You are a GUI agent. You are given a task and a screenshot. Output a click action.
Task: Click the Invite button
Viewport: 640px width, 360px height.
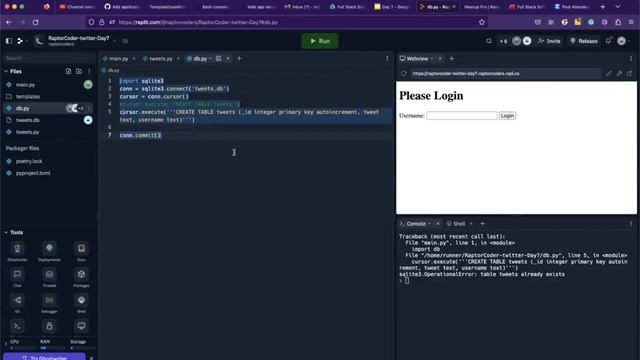pos(549,41)
